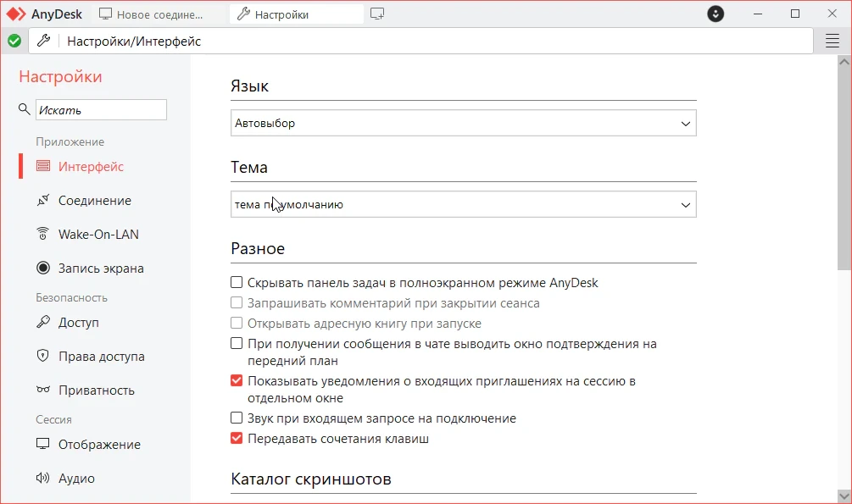Toggle Запрашивать комментарий при закрытии сеанса

pyautogui.click(x=237, y=302)
